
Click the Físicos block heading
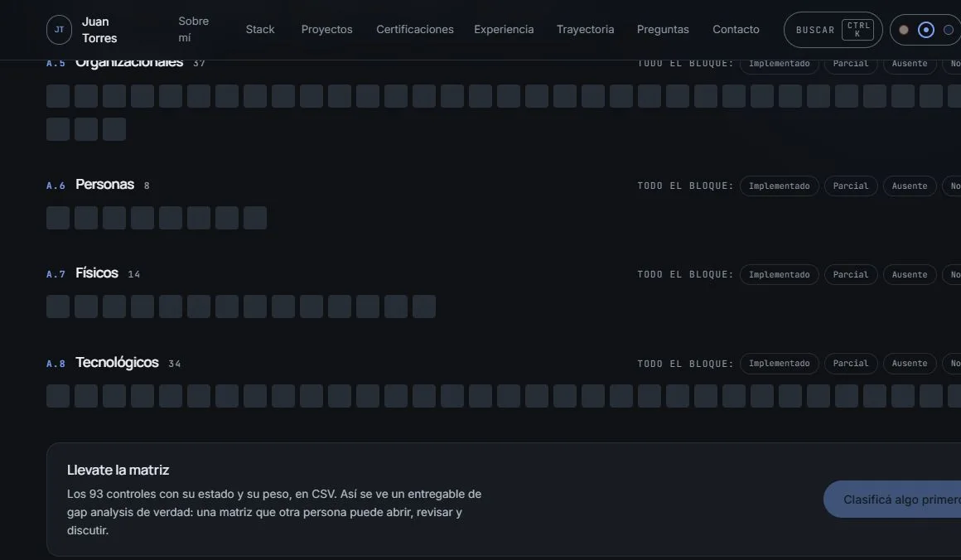point(97,273)
